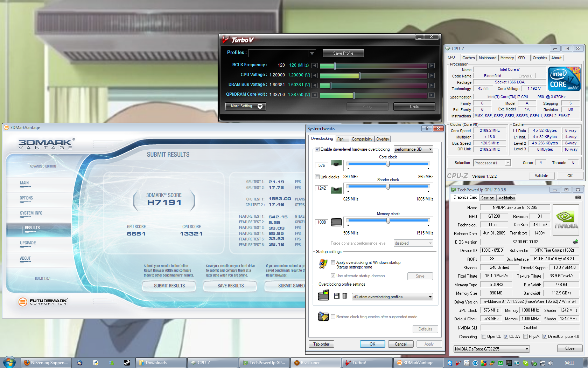Click the Windows startup settings icon
The height and width of the screenshot is (368, 588).
point(323,264)
